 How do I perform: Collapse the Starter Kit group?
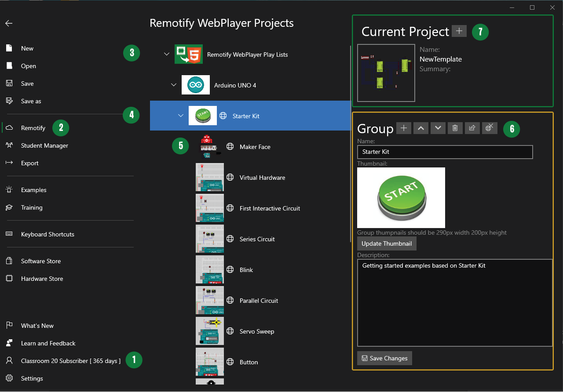point(180,116)
